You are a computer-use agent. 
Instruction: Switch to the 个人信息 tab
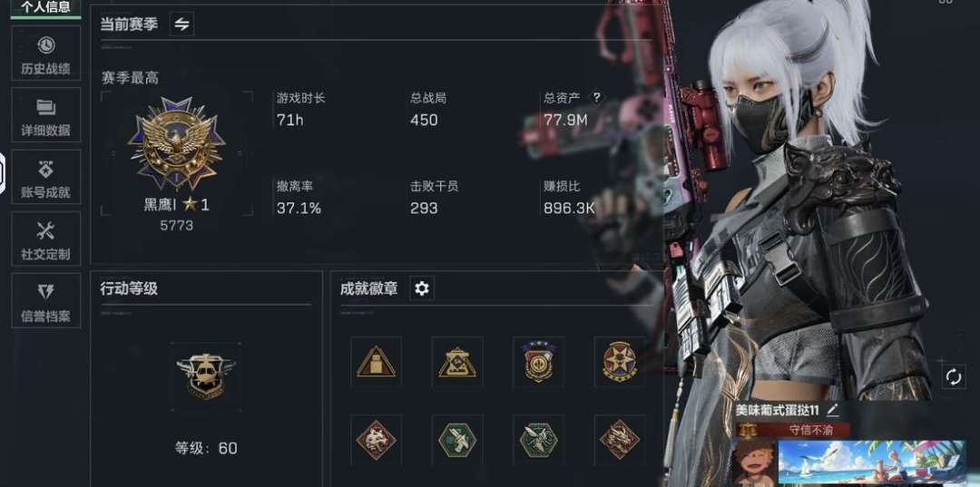pos(45,9)
